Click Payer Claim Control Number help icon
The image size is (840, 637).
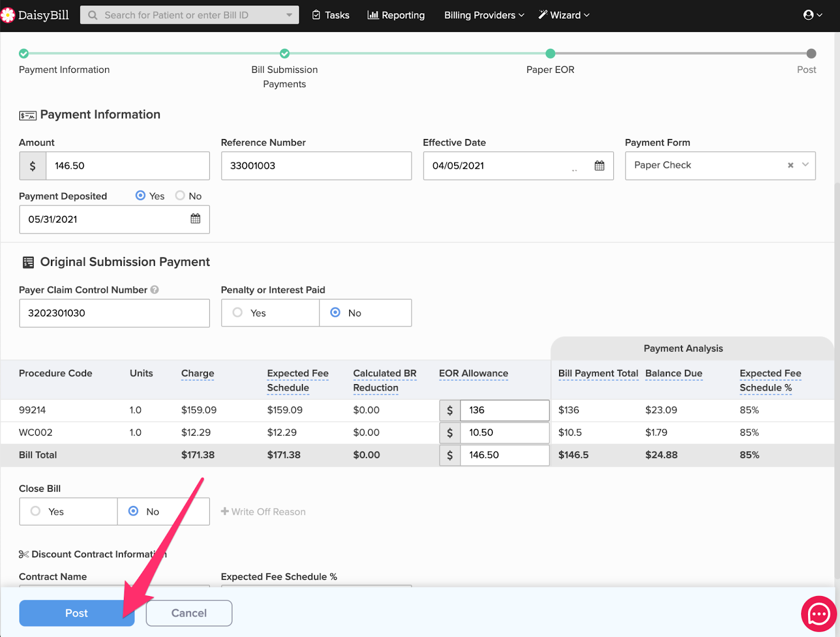click(x=154, y=290)
